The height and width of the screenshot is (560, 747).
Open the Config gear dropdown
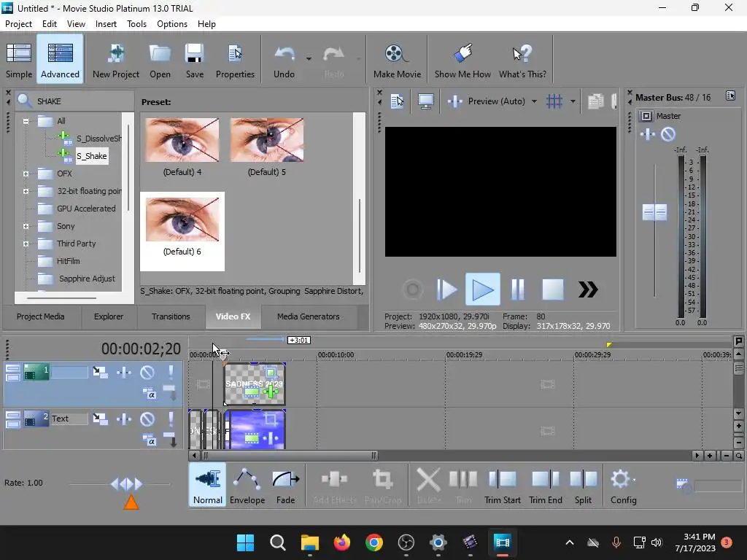pos(623,485)
